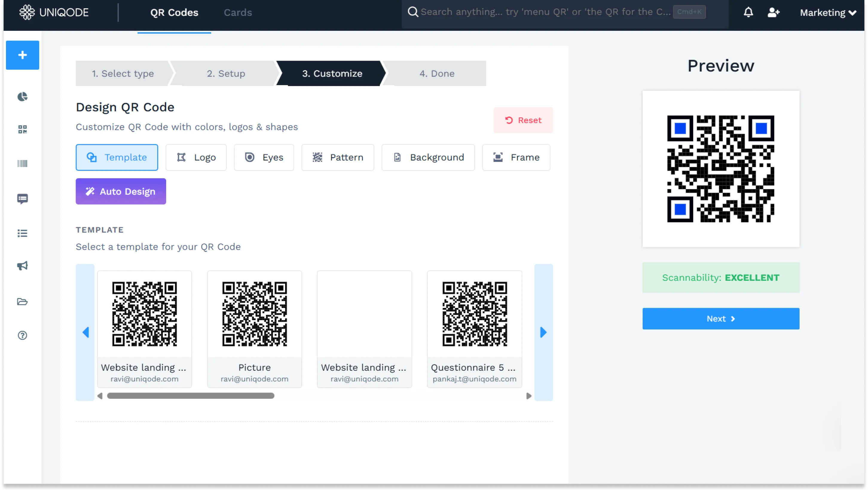Click the add user icon
The image size is (868, 491).
[x=773, y=12]
